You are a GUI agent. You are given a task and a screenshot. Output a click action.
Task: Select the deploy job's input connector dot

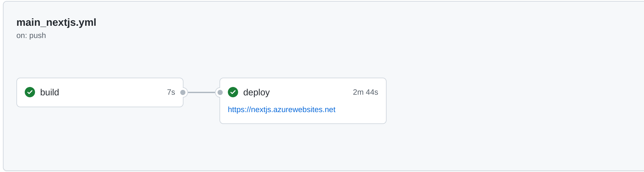[x=220, y=92]
